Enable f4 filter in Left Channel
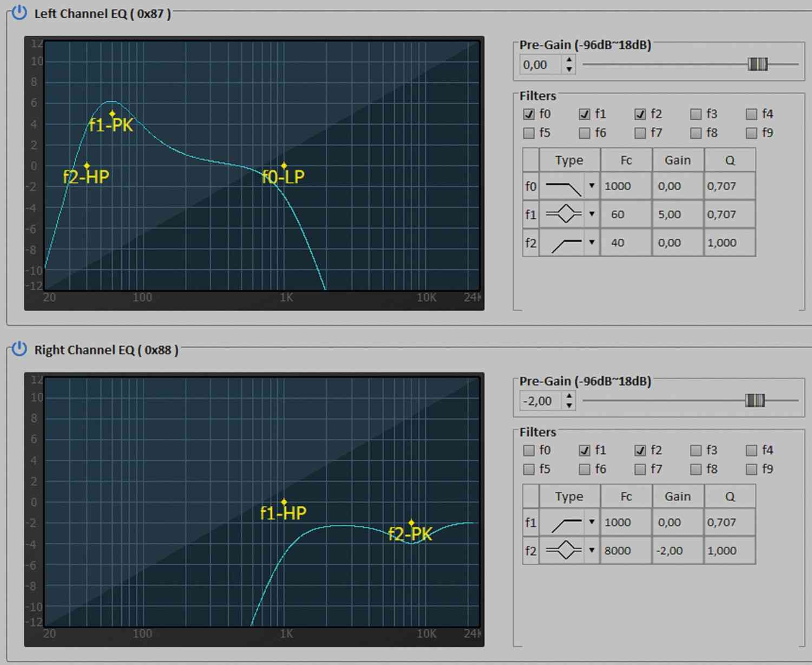The height and width of the screenshot is (665, 812). 751,114
